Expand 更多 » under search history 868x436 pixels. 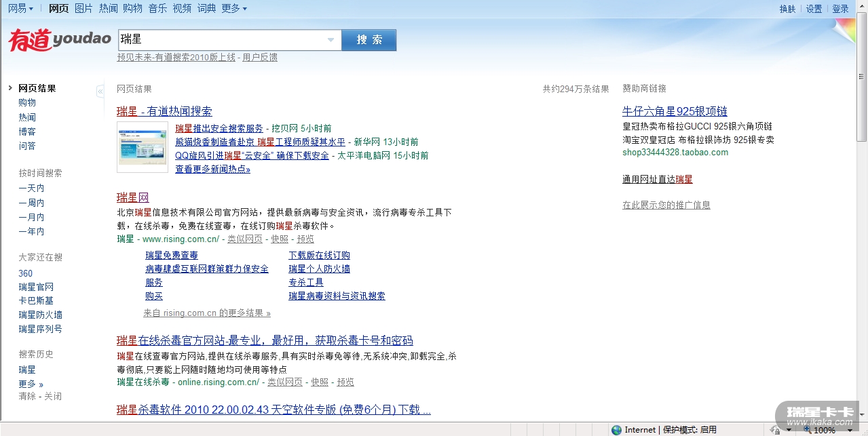tap(31, 384)
